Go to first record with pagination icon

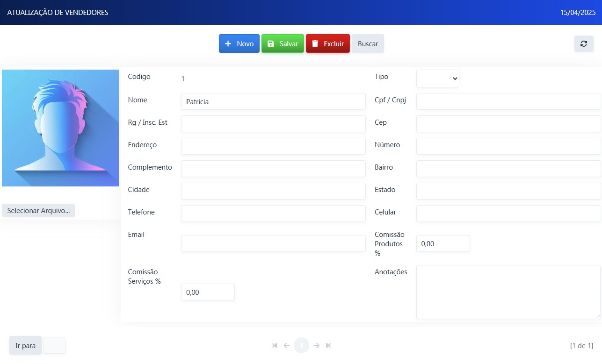[275, 345]
